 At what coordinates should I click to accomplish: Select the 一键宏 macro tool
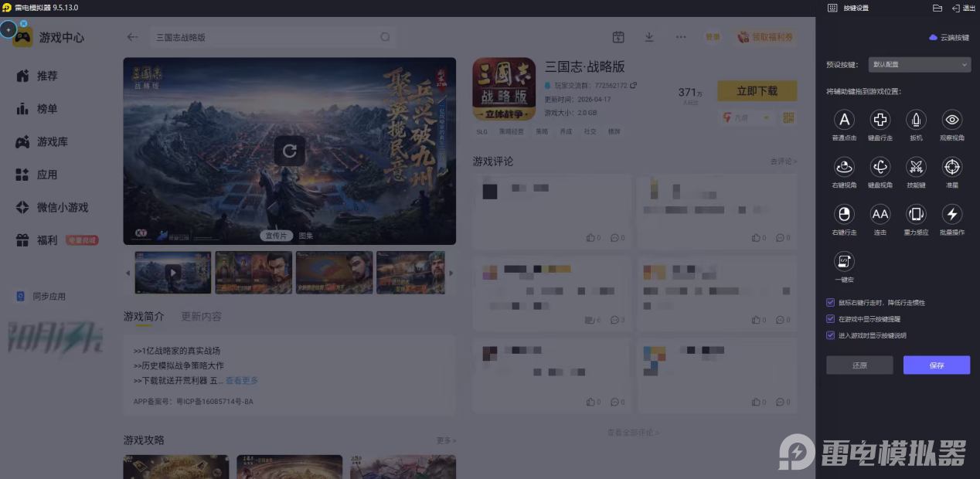pyautogui.click(x=844, y=261)
